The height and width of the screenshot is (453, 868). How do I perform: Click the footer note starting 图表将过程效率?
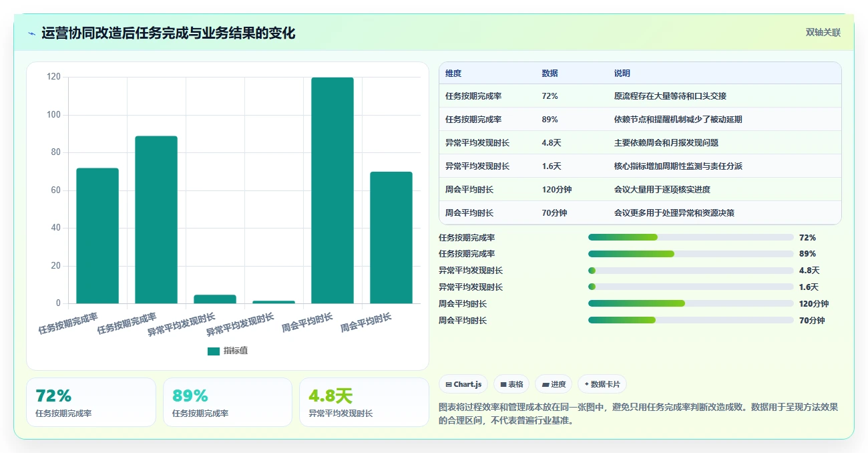(x=638, y=414)
